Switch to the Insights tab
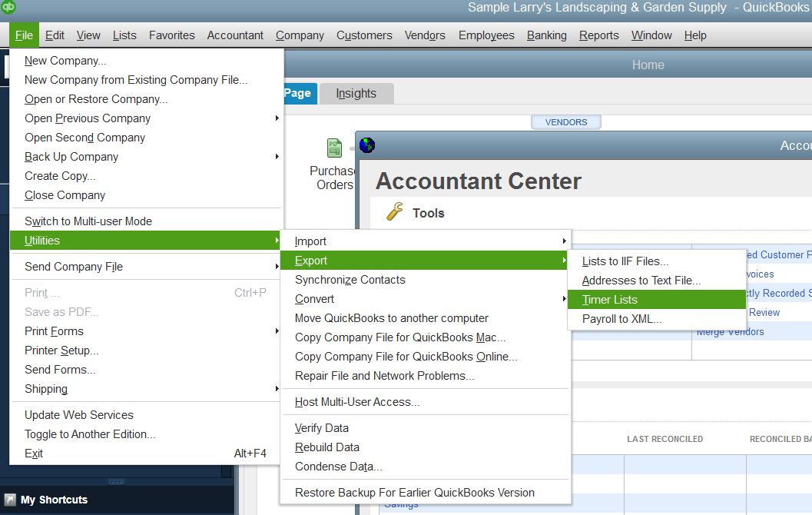Screen dimensions: 812x515 pos(356,94)
